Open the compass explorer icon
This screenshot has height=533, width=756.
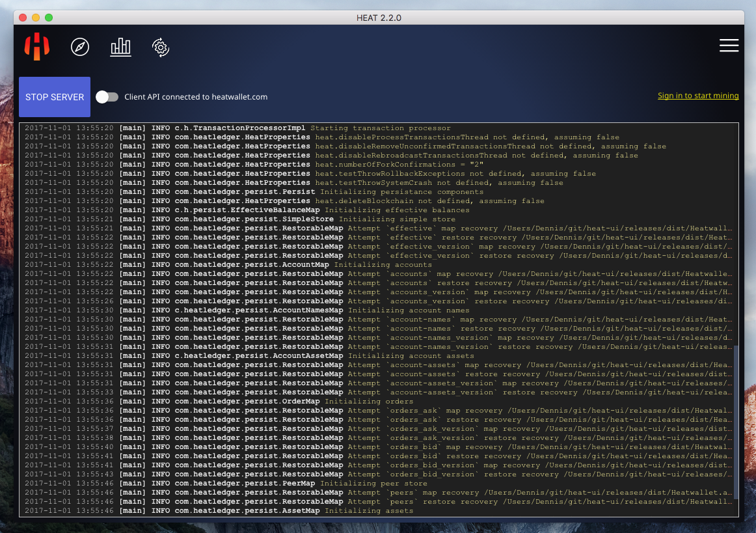pos(80,47)
